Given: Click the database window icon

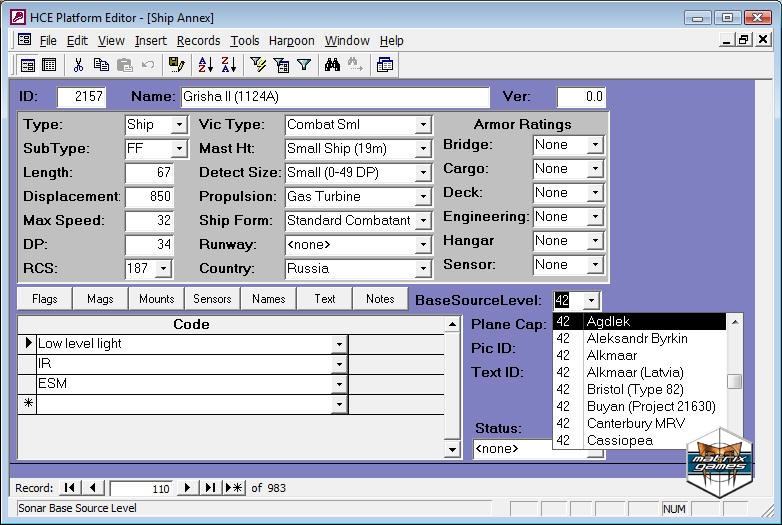Looking at the screenshot, I should 385,65.
